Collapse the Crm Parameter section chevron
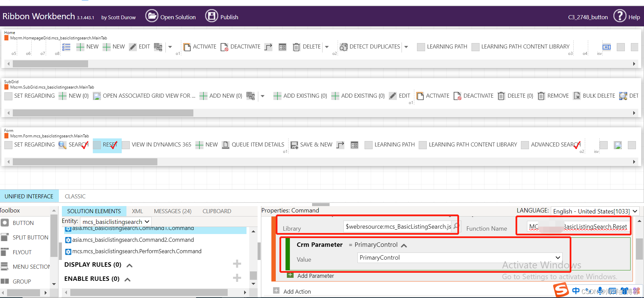The image size is (644, 298). click(404, 245)
